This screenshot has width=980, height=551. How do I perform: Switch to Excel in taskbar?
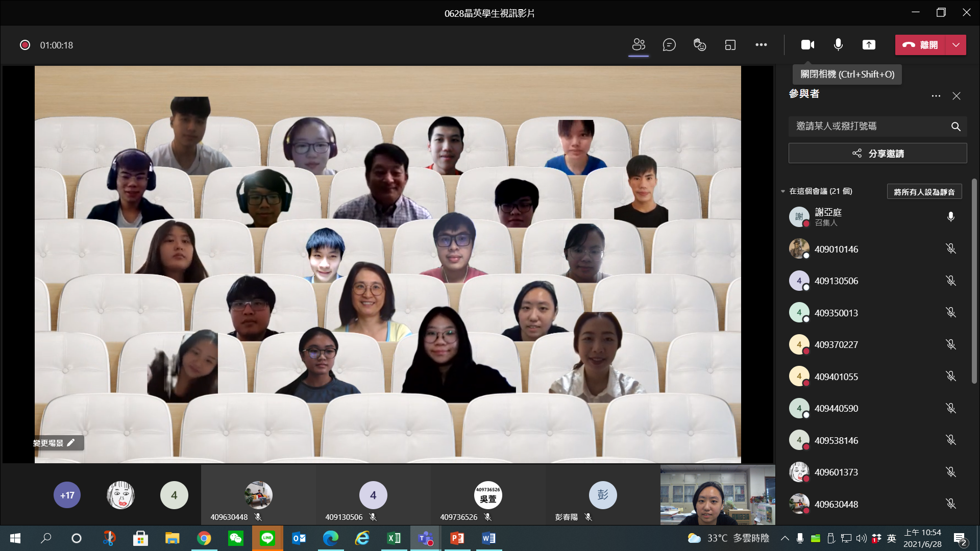[x=394, y=538]
